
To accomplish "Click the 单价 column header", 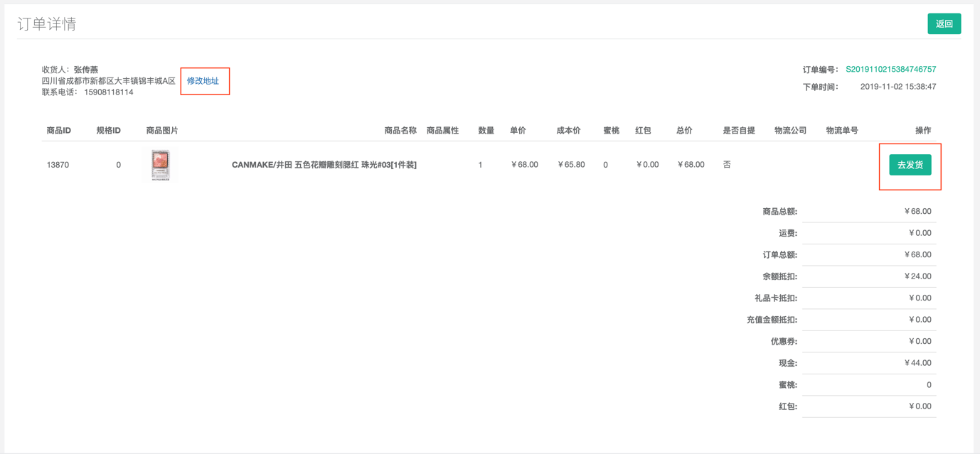I will pyautogui.click(x=518, y=131).
